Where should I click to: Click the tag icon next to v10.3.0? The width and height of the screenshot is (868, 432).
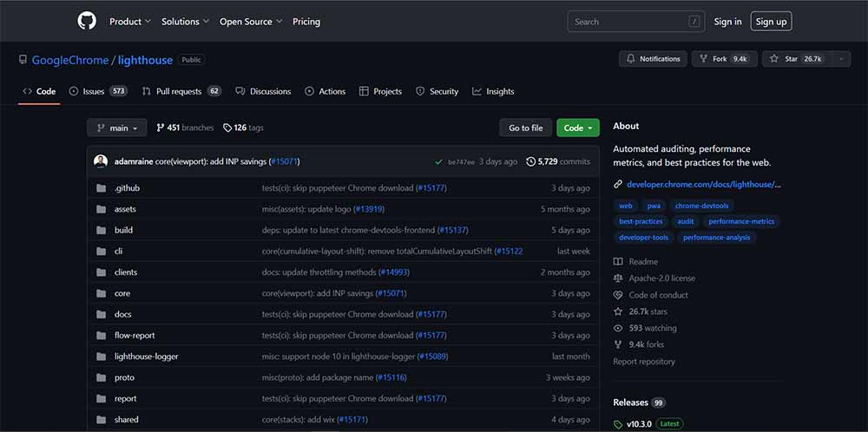pos(618,424)
